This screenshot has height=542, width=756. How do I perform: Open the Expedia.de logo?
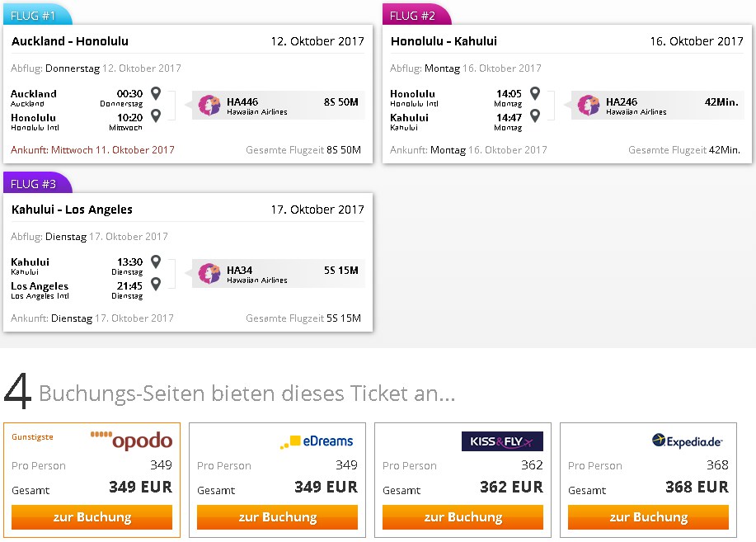687,441
